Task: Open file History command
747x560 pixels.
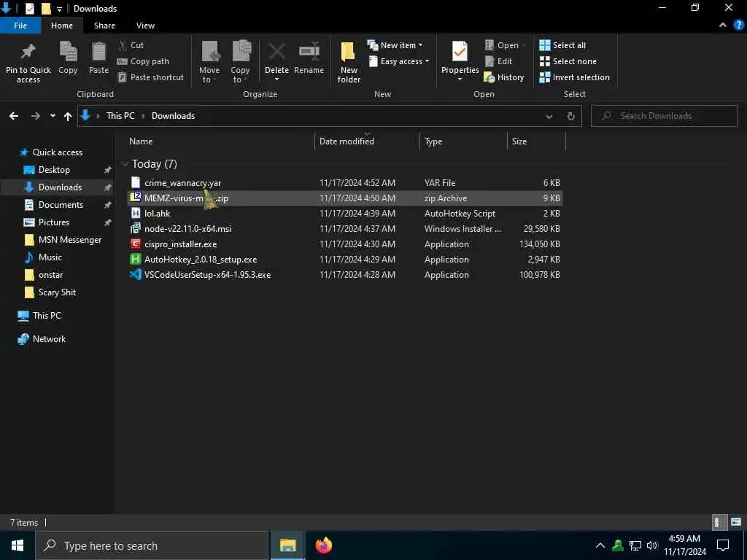Action: [x=504, y=77]
